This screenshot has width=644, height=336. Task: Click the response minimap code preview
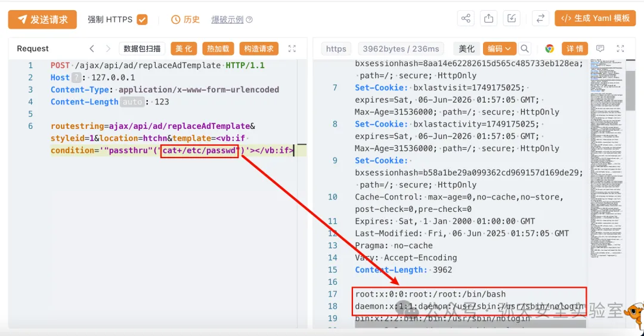(607, 158)
